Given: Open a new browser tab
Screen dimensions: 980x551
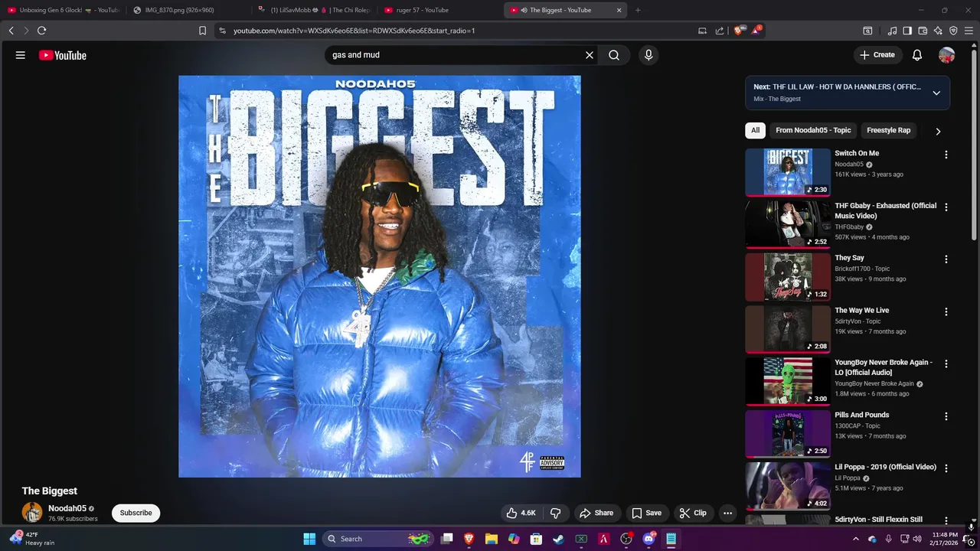Looking at the screenshot, I should click(x=638, y=10).
